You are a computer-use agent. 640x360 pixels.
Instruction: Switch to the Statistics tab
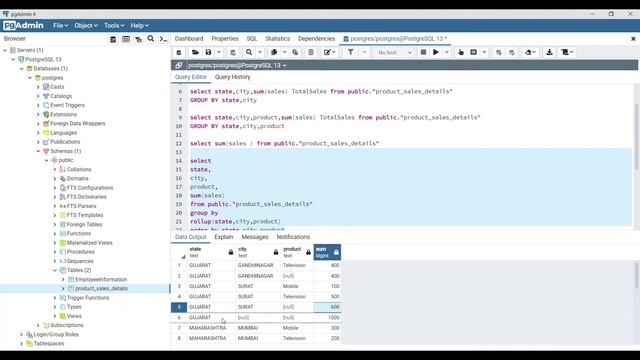pyautogui.click(x=278, y=38)
